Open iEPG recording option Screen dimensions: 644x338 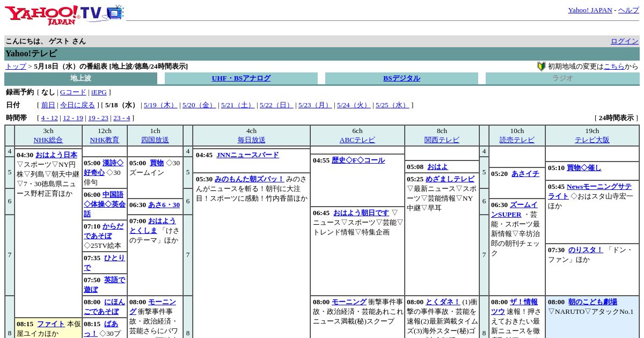pos(99,92)
